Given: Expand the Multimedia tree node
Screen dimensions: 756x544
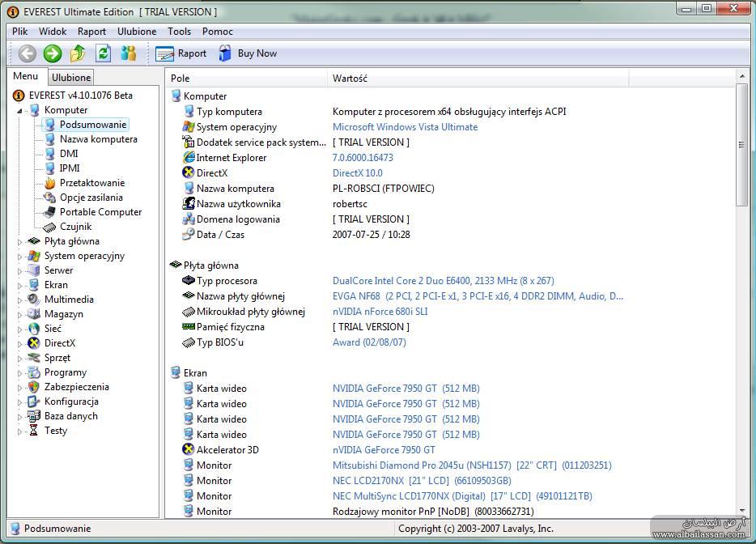Looking at the screenshot, I should [x=19, y=300].
